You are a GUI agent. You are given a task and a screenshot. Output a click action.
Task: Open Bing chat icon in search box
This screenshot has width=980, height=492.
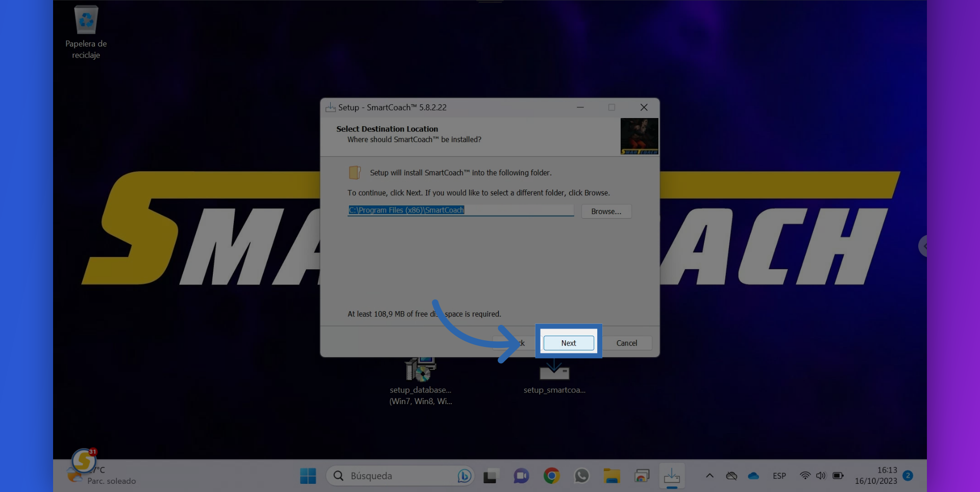pos(464,476)
